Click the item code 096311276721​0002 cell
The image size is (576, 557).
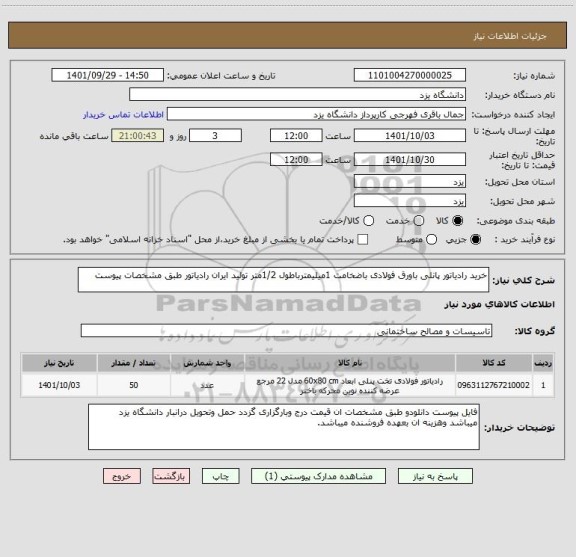pos(494,385)
